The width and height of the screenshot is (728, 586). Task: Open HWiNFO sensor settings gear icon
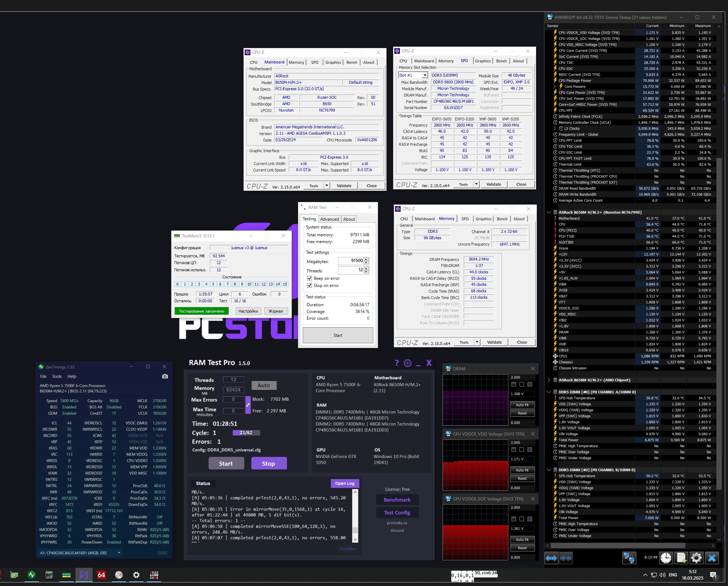(x=696, y=558)
